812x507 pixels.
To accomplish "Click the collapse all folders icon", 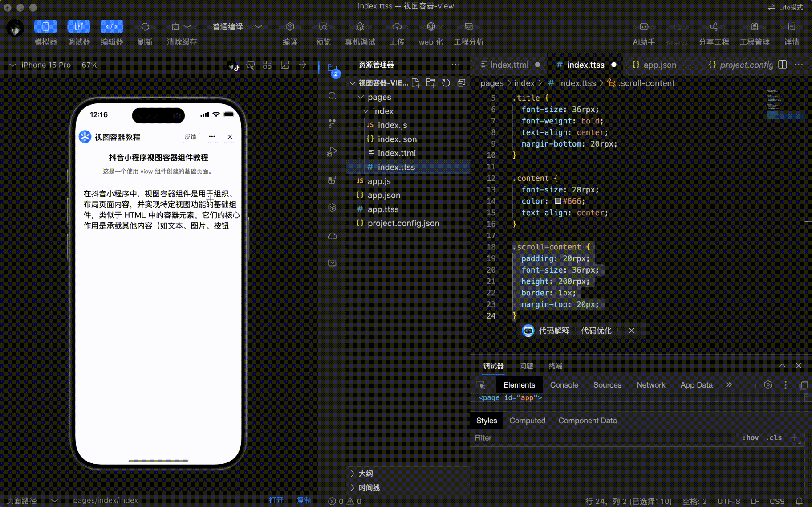I will [461, 83].
